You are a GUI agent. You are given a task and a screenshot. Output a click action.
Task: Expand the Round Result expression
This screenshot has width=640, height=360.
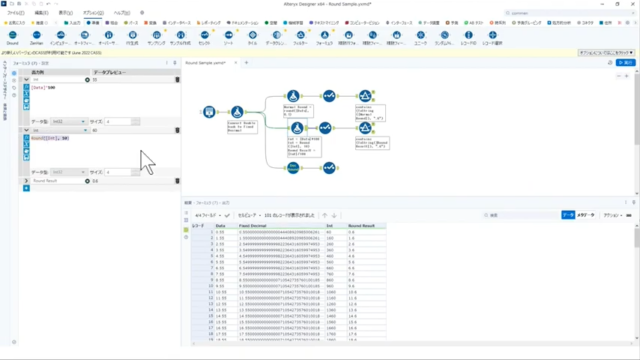point(26,181)
